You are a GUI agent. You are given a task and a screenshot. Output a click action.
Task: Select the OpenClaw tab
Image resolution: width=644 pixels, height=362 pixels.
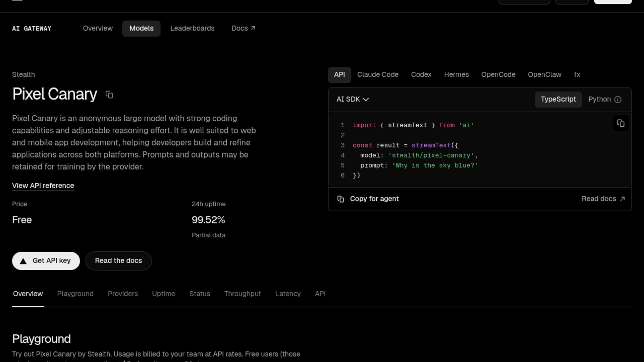coord(544,75)
